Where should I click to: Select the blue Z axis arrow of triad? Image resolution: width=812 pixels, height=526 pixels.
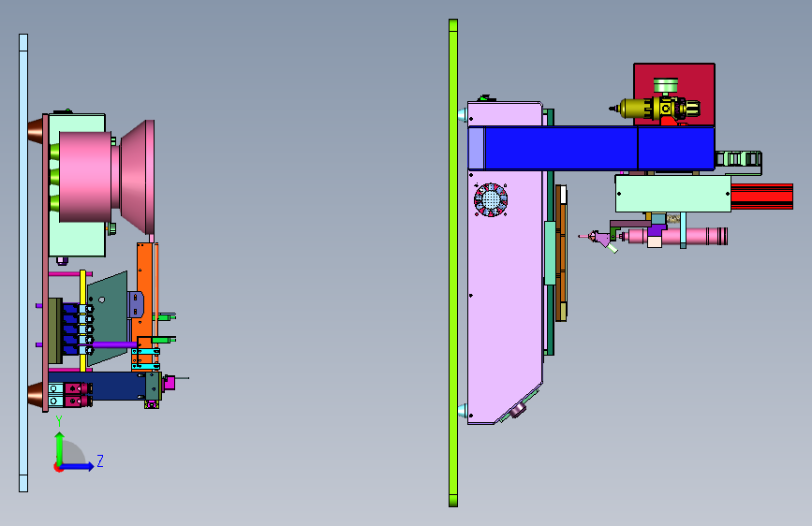click(x=78, y=466)
